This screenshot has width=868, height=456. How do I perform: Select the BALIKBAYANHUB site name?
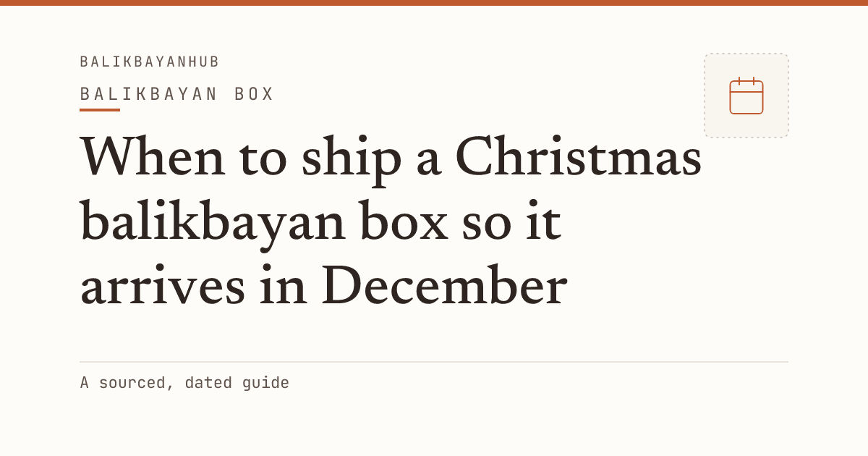click(150, 62)
